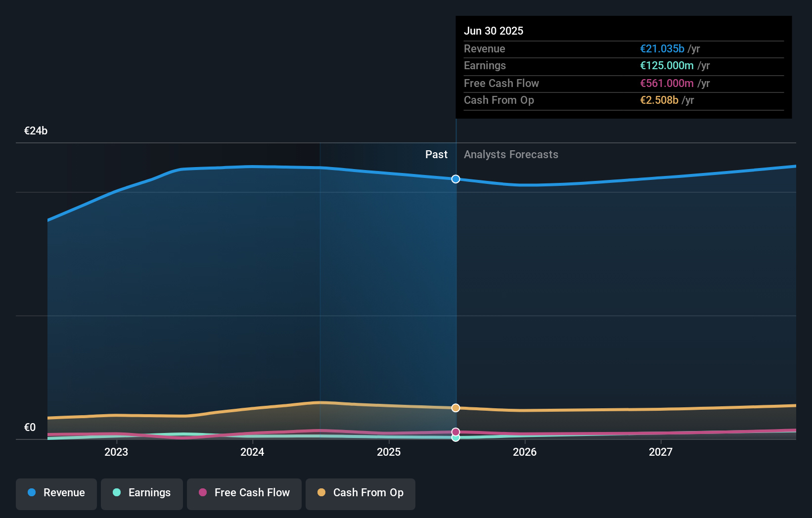The image size is (812, 518).
Task: Click the €2.508b cash from op value
Action: (x=659, y=100)
